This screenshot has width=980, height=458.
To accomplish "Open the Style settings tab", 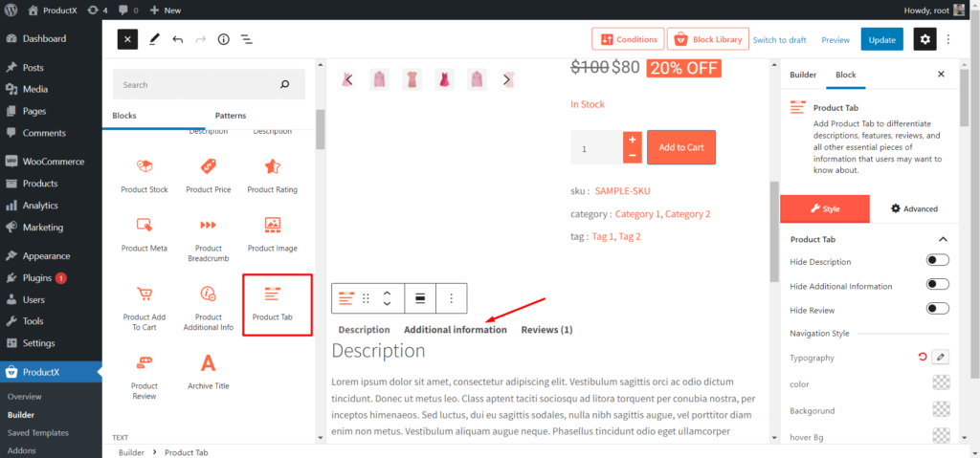I will click(825, 208).
